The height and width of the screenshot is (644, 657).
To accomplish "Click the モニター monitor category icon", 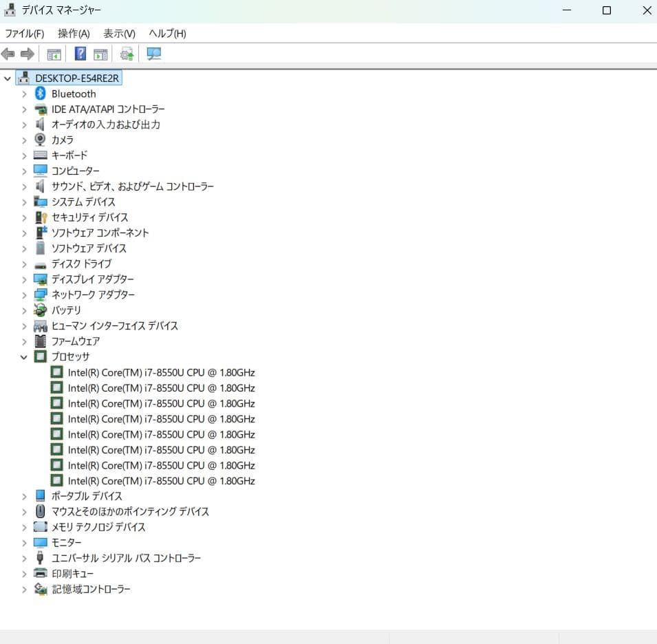I will pyautogui.click(x=40, y=542).
